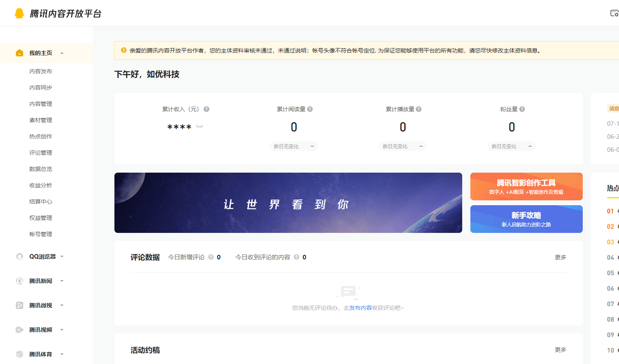Open 内容发布 in the sidebar

(x=41, y=71)
